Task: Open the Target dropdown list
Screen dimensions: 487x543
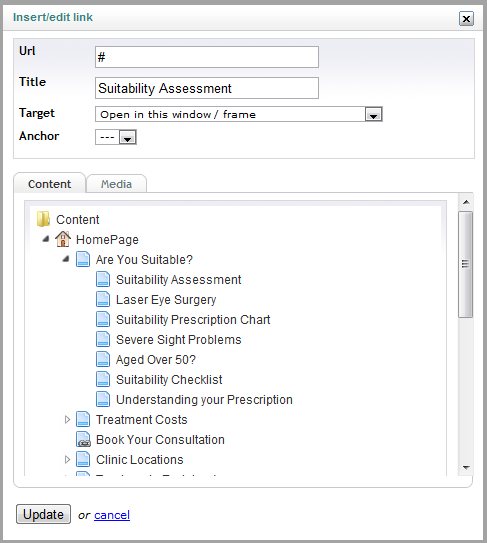Action: click(x=373, y=114)
